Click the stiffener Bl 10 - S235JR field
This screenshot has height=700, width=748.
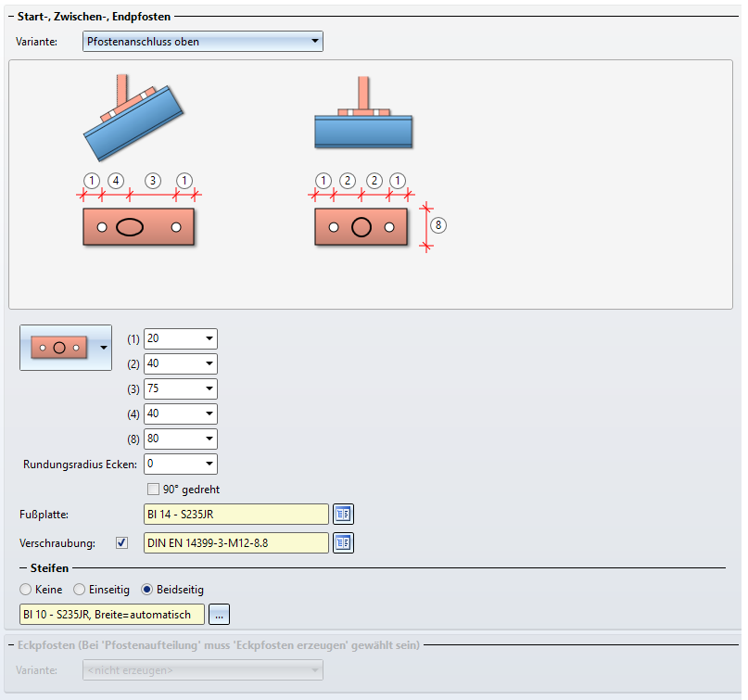point(111,614)
